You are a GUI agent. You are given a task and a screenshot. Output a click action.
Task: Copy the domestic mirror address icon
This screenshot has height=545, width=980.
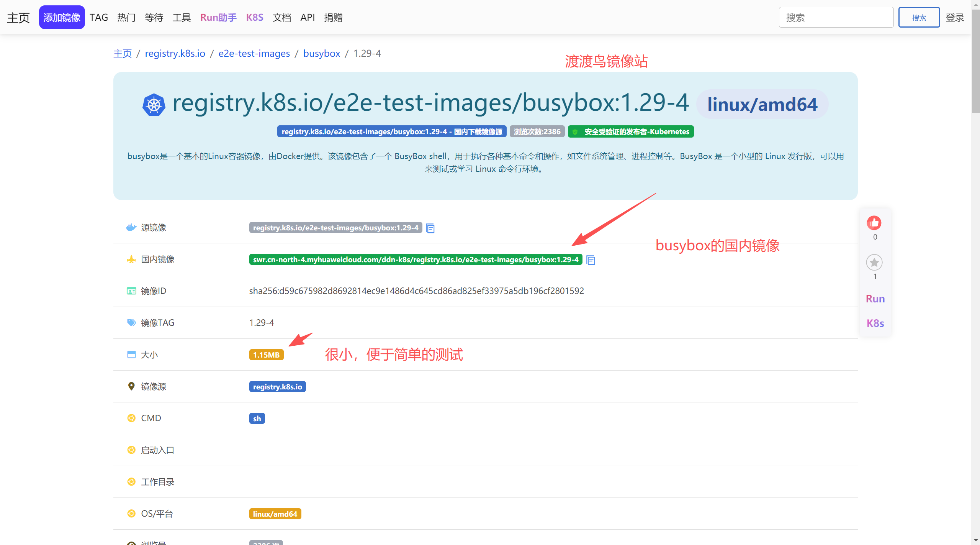(591, 260)
